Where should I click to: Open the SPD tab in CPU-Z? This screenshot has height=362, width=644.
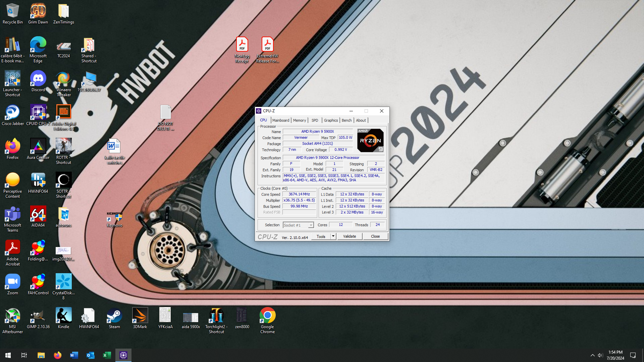[315, 120]
